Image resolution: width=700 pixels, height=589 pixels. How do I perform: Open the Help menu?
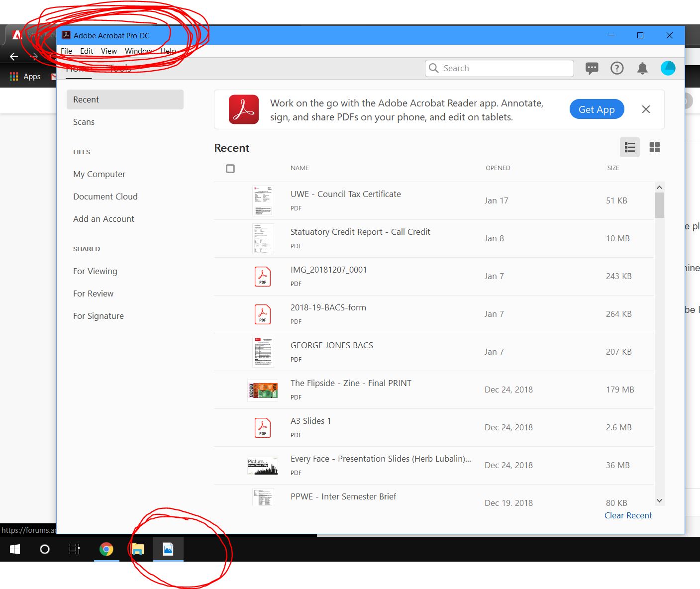[168, 51]
